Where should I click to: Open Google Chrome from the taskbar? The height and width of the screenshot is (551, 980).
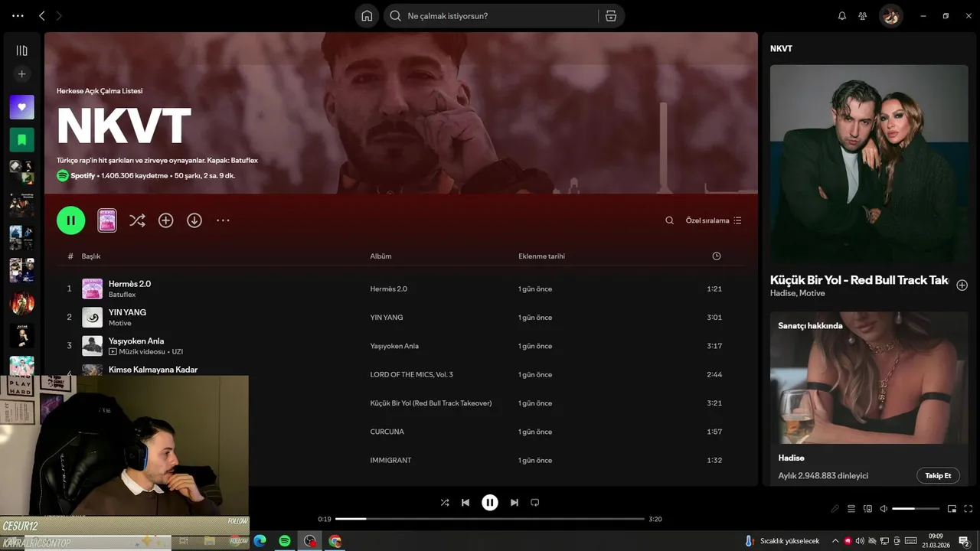tap(335, 541)
